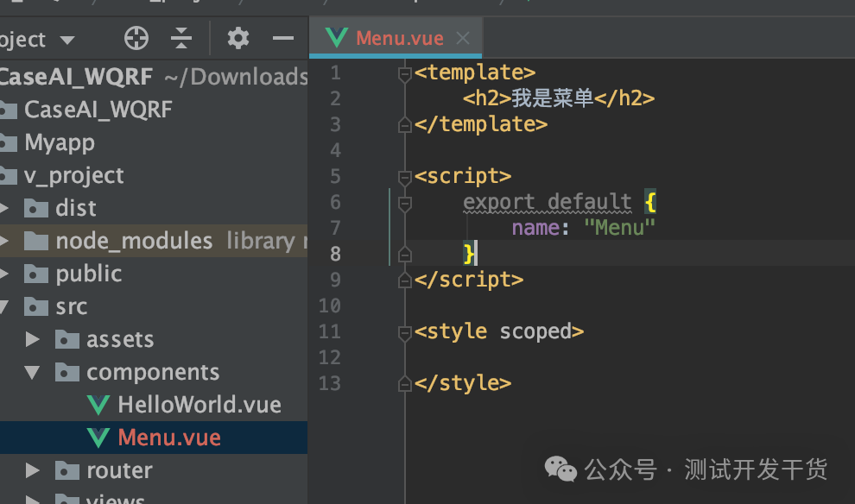Collapse the components folder arrow
This screenshot has height=504, width=855.
point(32,373)
